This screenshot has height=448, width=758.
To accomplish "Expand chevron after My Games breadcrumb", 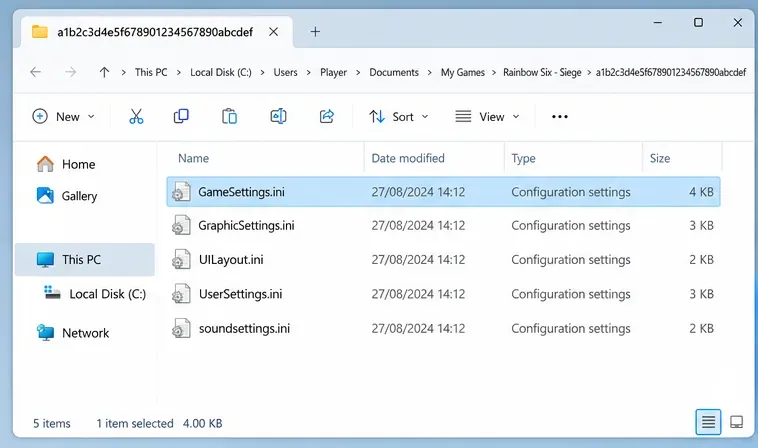I will point(494,72).
